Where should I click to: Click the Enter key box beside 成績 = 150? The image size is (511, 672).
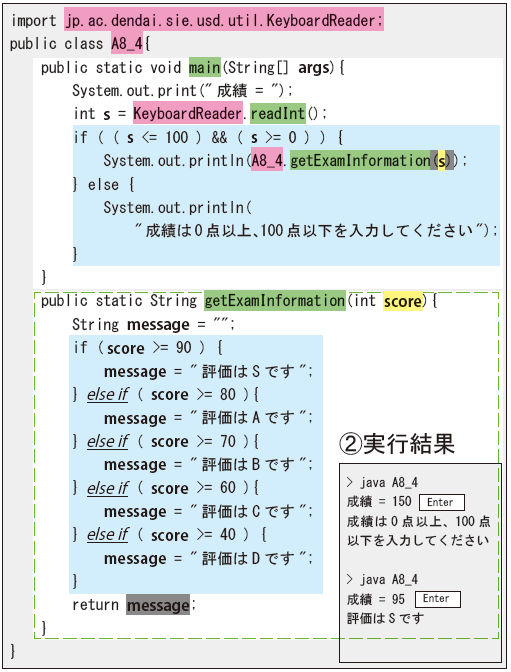pos(441,502)
